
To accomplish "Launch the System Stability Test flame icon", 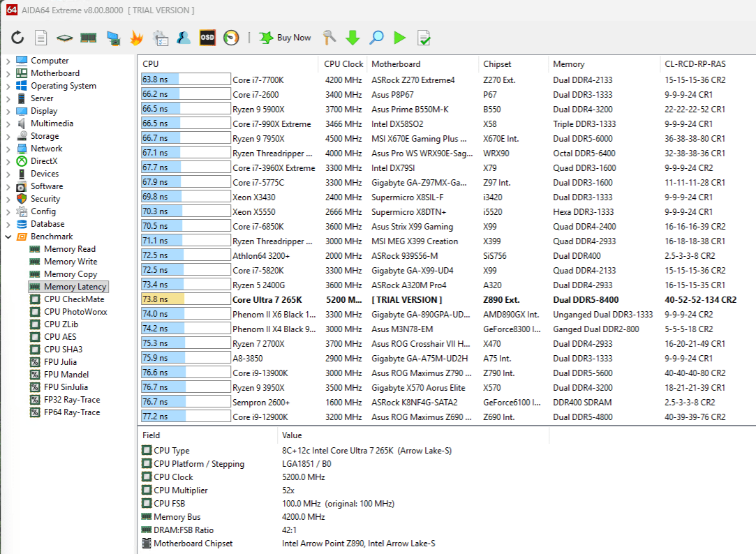I will click(136, 38).
